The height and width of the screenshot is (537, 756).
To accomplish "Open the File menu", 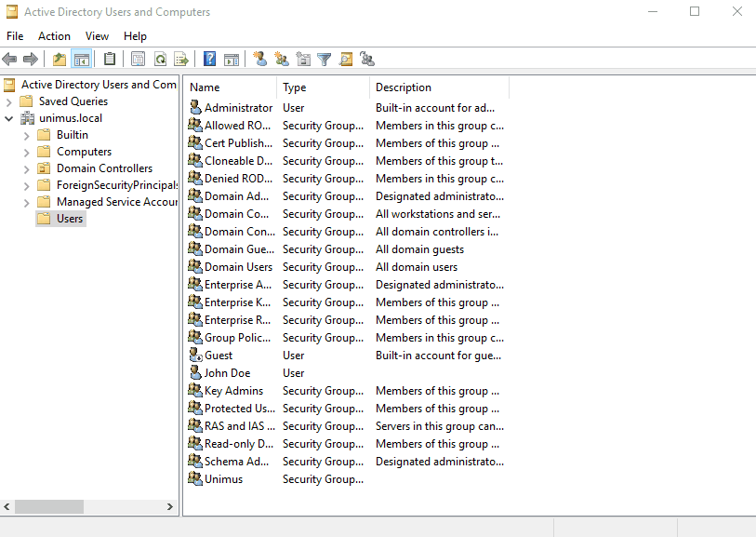I will pos(15,36).
